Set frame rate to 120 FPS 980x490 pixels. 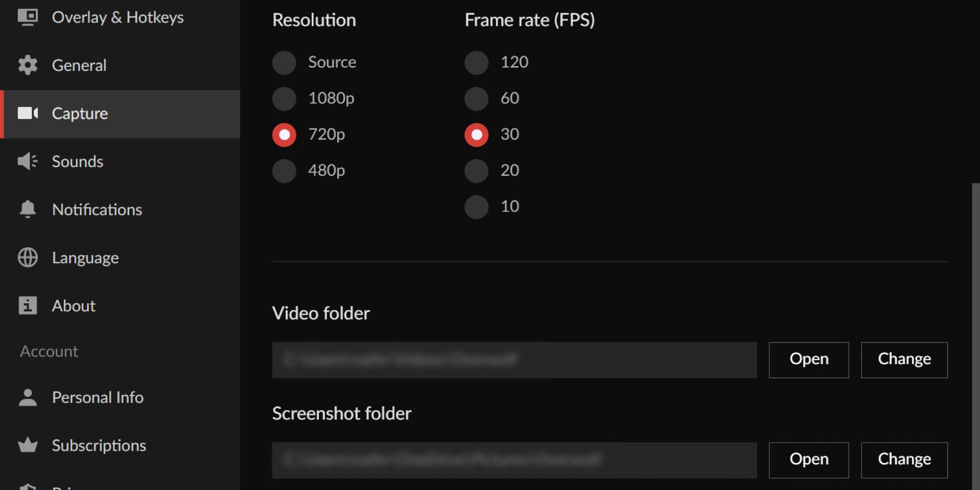[x=476, y=63]
